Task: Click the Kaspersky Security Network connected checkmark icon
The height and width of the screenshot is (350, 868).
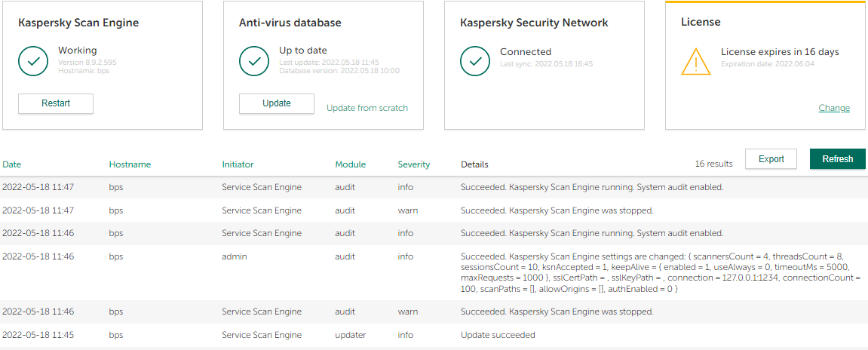Action: tap(475, 61)
